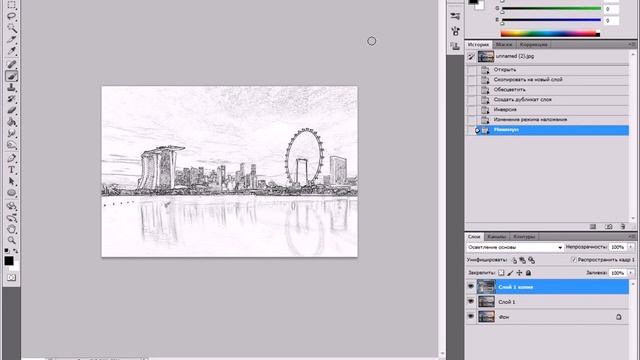Hide the Слой 1 копия layer
The width and height of the screenshot is (640, 360).
[471, 287]
